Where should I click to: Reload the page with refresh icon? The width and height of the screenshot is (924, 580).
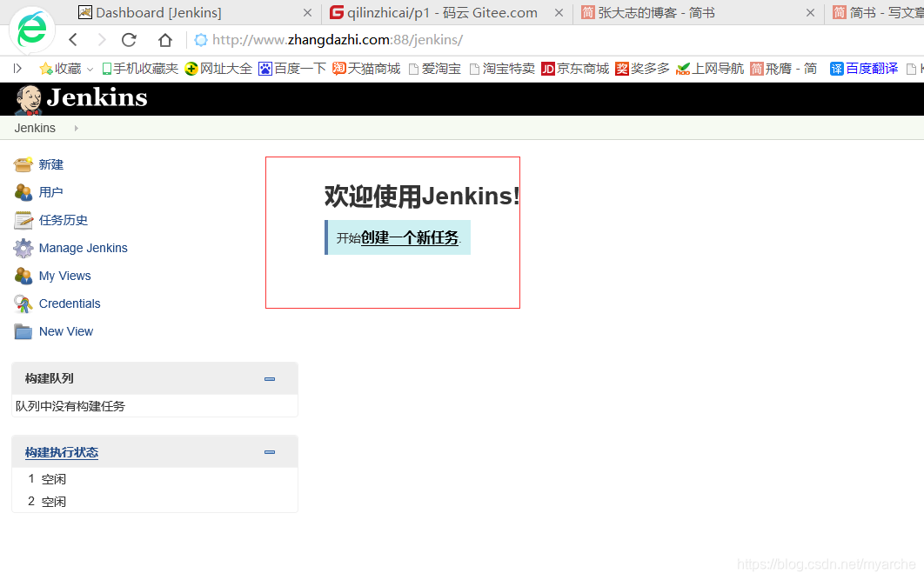(129, 39)
